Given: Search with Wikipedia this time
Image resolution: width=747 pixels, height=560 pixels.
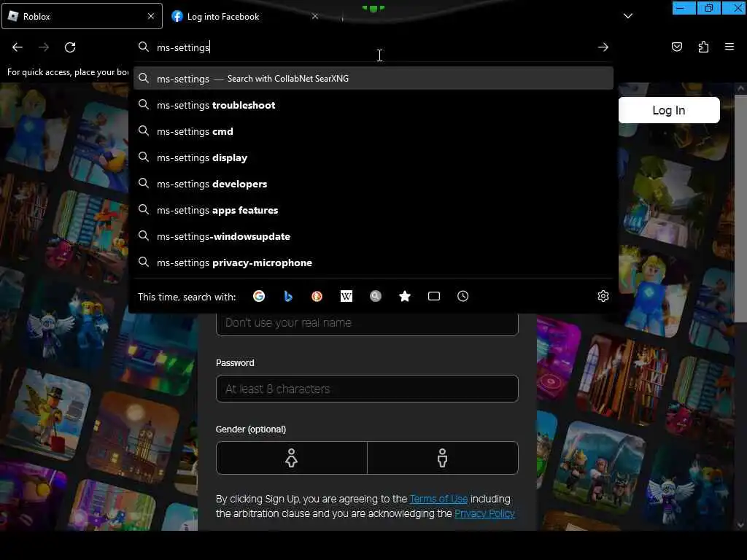Looking at the screenshot, I should tap(347, 296).
